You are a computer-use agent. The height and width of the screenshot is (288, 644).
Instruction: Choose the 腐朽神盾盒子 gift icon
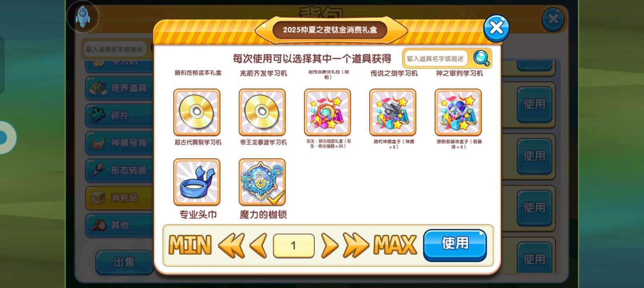pyautogui.click(x=392, y=112)
